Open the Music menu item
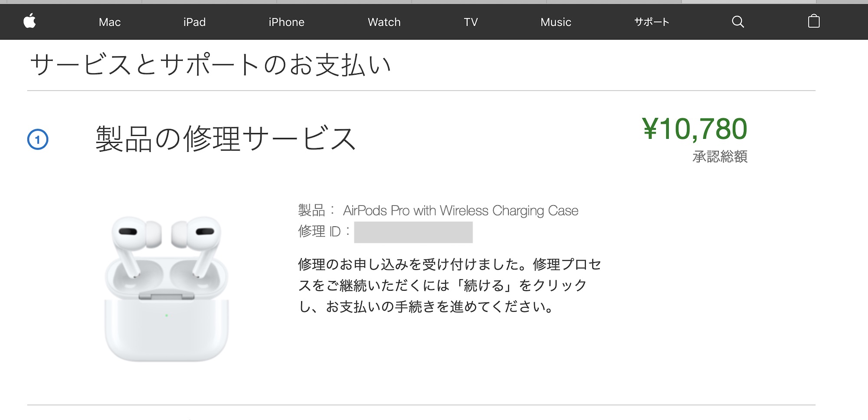 (x=556, y=22)
